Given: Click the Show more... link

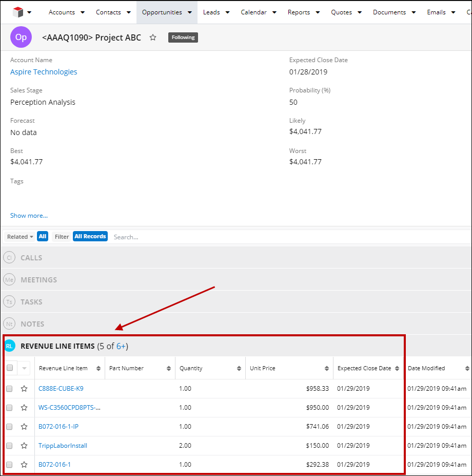Looking at the screenshot, I should 29,216.
